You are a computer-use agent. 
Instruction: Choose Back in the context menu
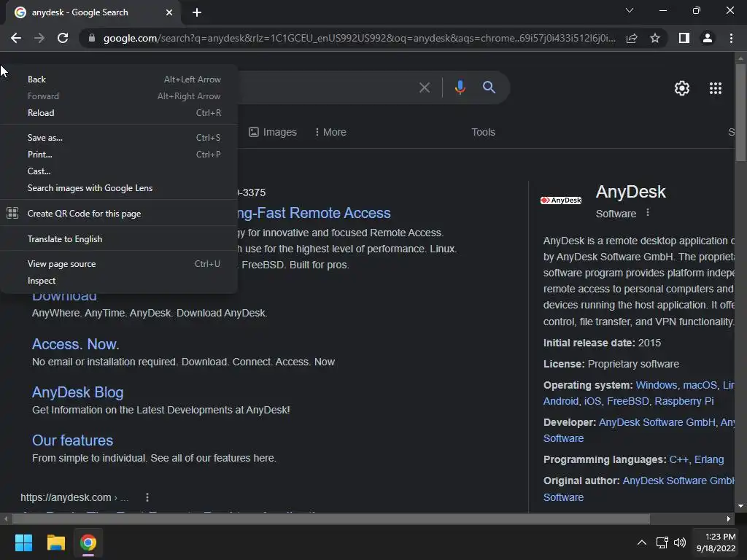(119, 79)
